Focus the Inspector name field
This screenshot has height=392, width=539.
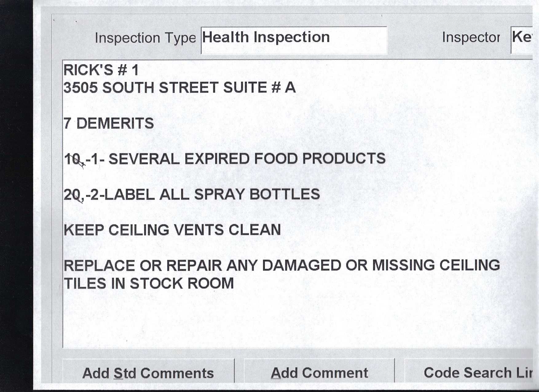(521, 40)
